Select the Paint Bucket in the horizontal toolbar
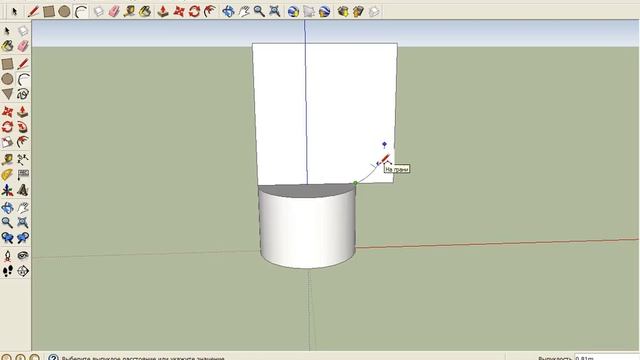 point(145,11)
